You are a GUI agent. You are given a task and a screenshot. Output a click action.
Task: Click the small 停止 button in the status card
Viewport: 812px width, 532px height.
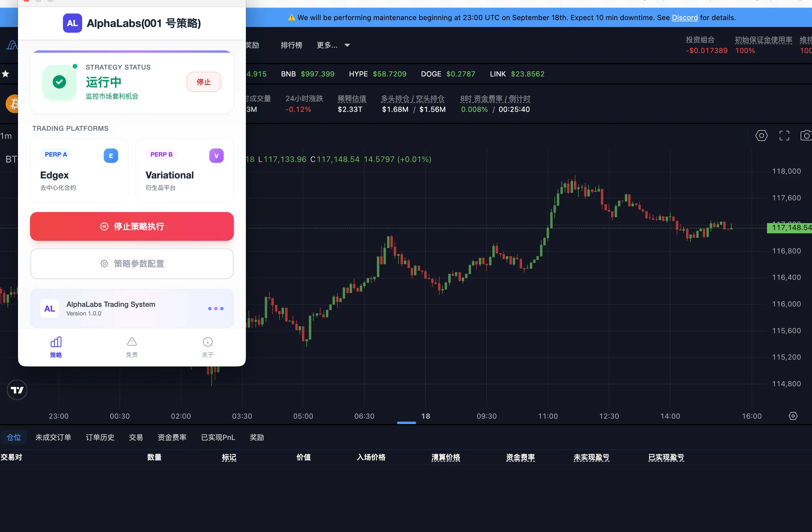[x=204, y=82]
